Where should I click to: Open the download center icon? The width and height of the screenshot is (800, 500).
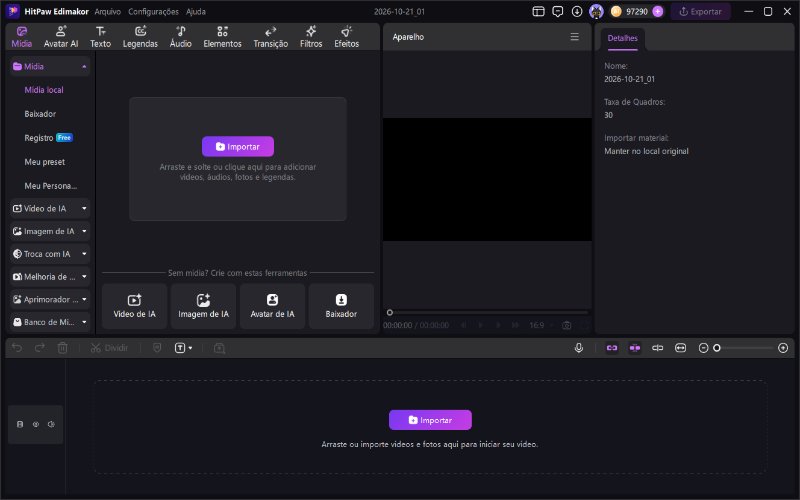pyautogui.click(x=577, y=11)
